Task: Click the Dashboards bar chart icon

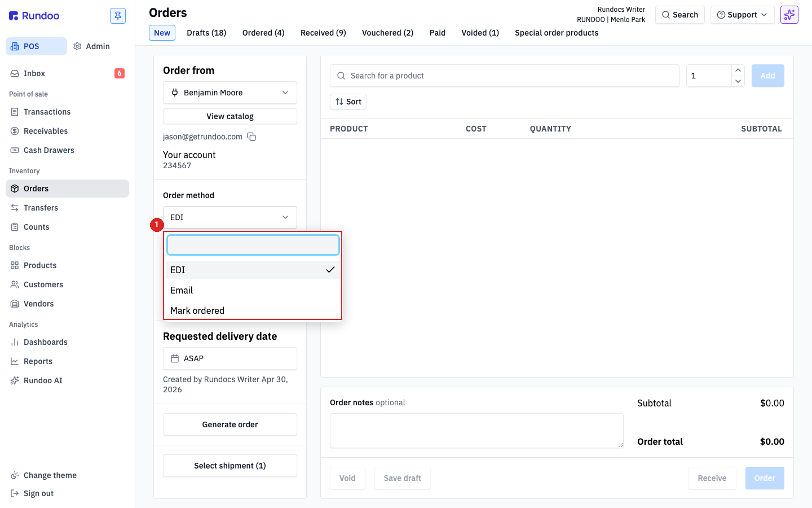Action: click(x=15, y=342)
